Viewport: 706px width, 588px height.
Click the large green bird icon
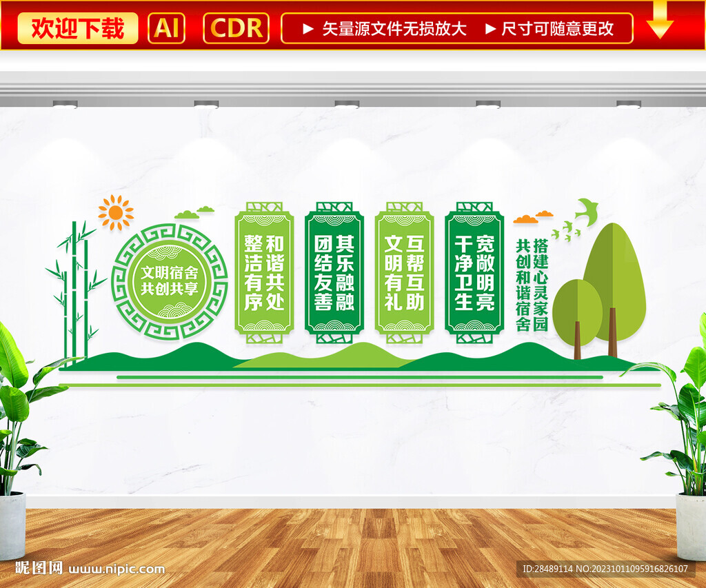(x=587, y=211)
